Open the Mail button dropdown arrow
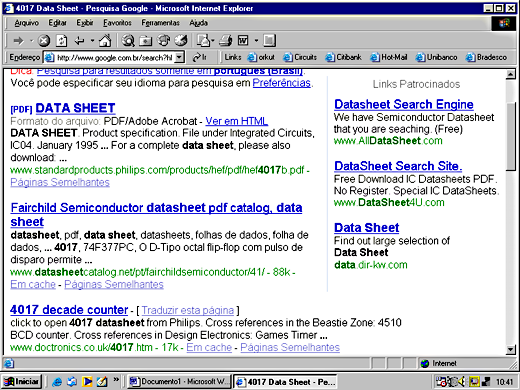The width and height of the screenshot is (520, 390). click(x=212, y=41)
